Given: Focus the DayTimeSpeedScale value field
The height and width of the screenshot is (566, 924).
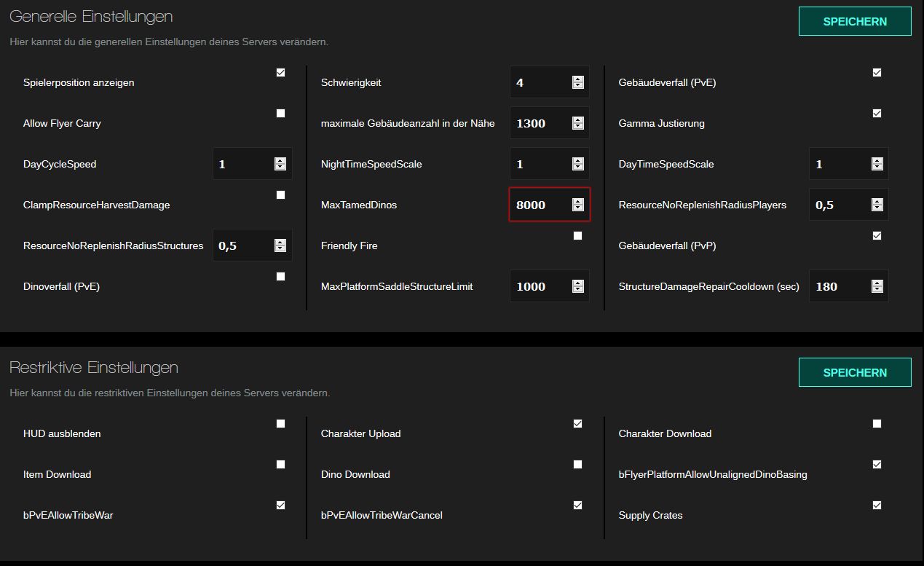Looking at the screenshot, I should click(849, 164).
